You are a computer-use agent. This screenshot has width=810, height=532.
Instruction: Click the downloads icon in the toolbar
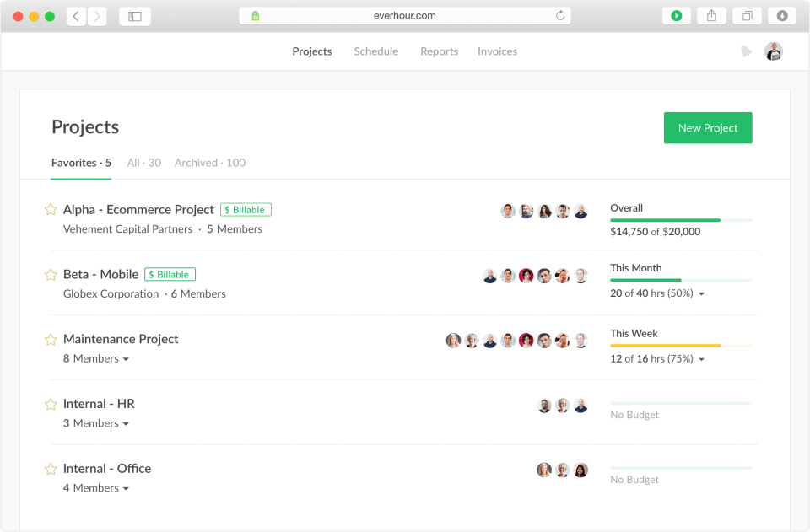coord(781,15)
